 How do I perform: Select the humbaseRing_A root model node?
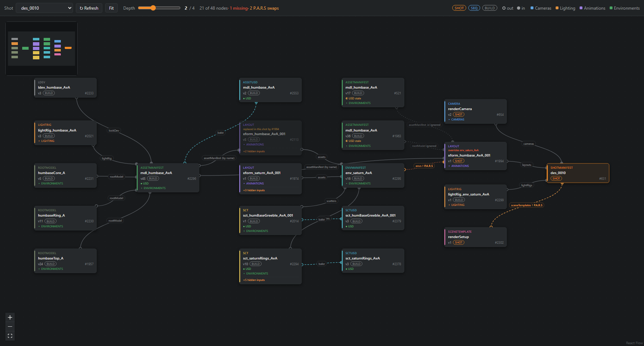pyautogui.click(x=65, y=218)
